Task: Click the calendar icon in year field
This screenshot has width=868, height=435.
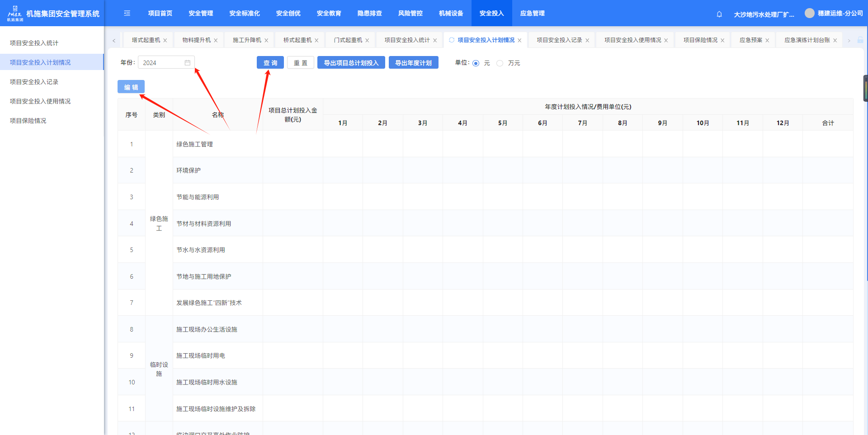Action: [188, 63]
